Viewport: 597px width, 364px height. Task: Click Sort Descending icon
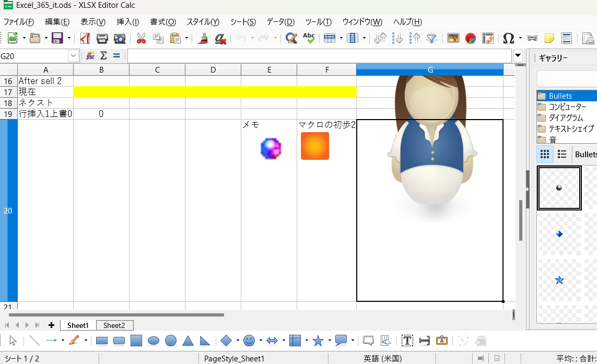pos(414,38)
